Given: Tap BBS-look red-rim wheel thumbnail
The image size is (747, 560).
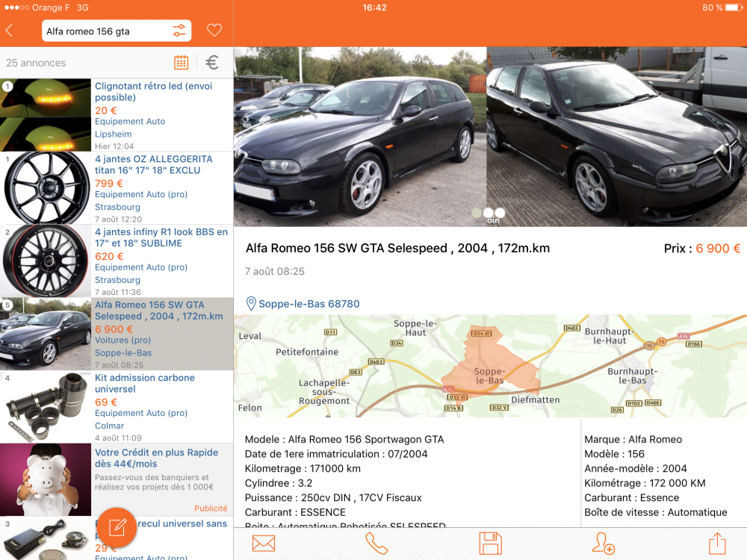Looking at the screenshot, I should point(46,261).
